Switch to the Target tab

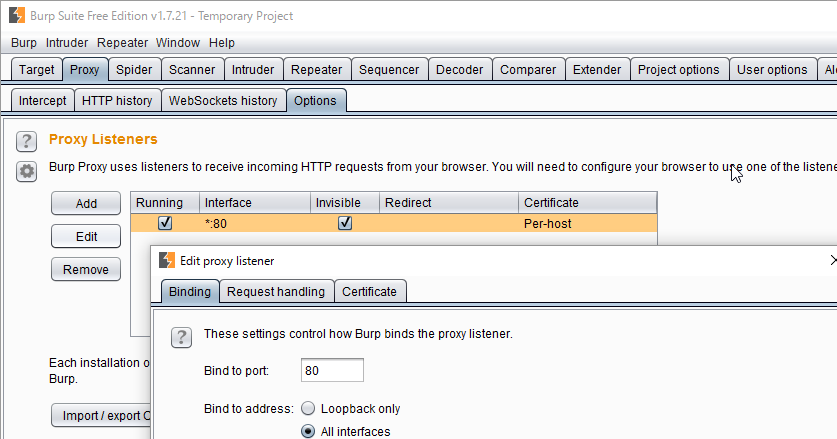click(x=37, y=69)
